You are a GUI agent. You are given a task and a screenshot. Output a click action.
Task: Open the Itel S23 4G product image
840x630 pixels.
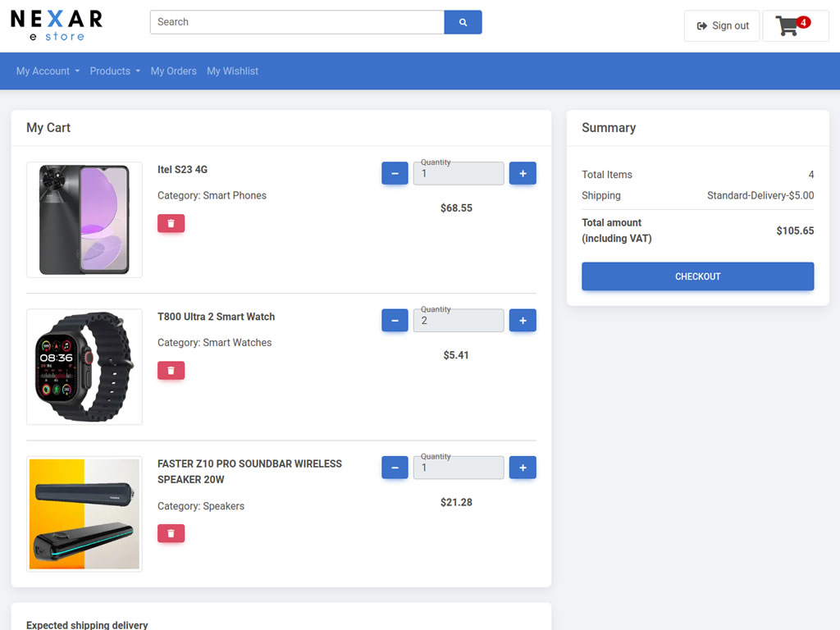point(84,220)
